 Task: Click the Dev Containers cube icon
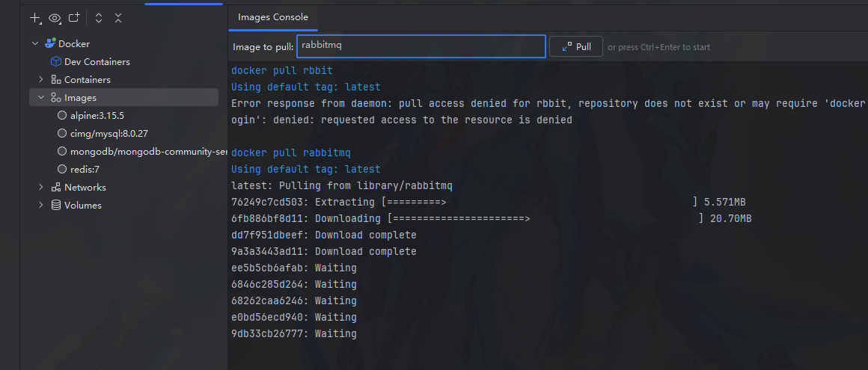coord(56,61)
